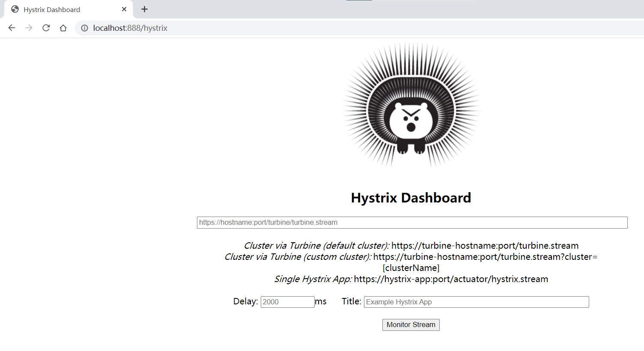Click the turbine stream URL input field

click(412, 223)
